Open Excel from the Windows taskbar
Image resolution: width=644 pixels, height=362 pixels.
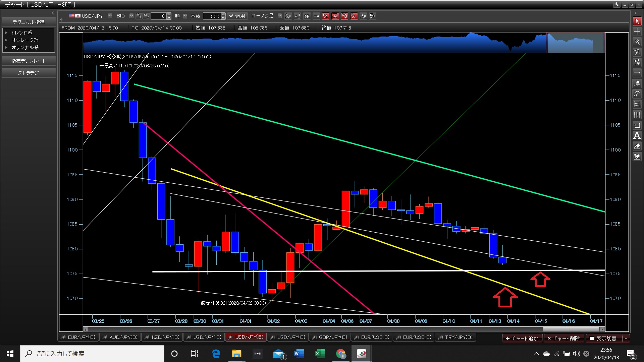319,354
